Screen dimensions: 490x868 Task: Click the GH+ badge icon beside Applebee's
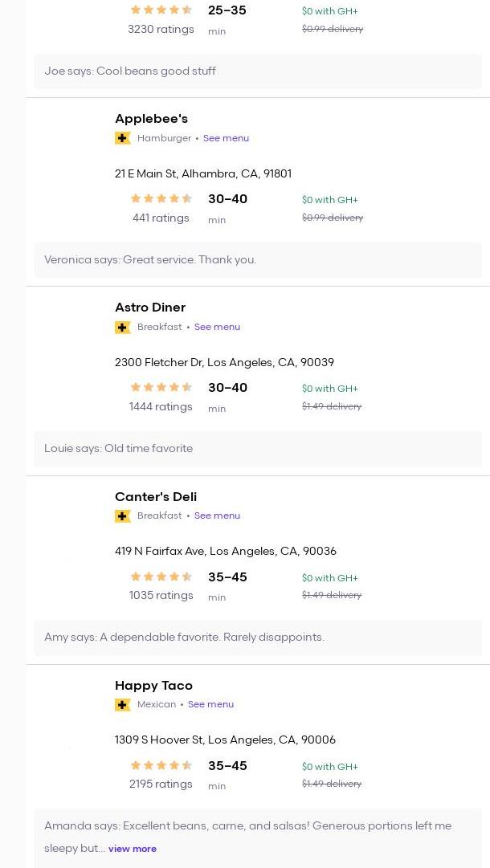point(122,138)
